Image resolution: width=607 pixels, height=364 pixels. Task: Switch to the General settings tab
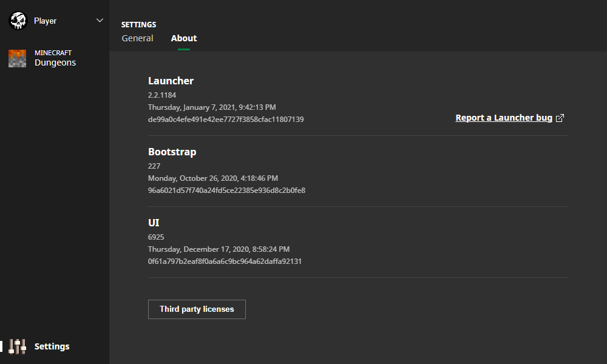point(137,38)
